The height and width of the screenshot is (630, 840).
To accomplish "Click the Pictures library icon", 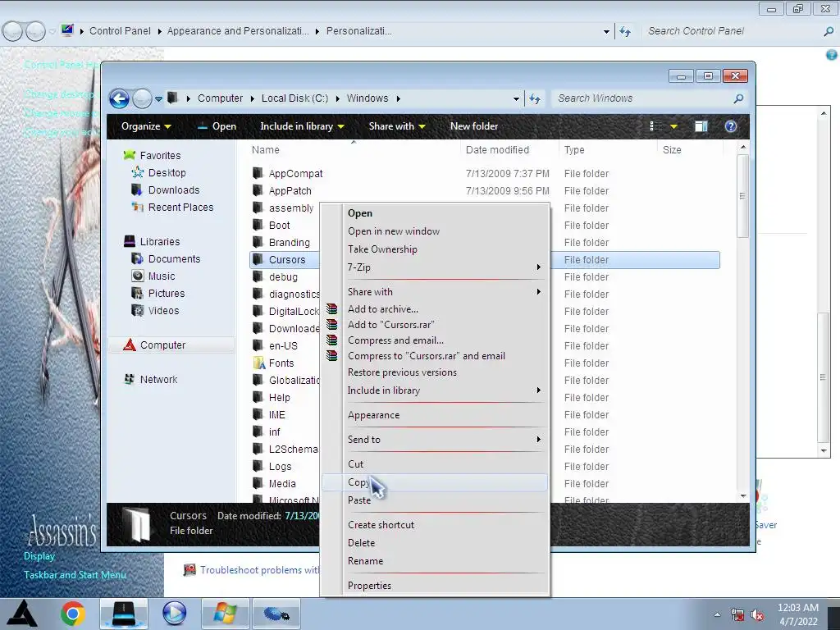I will [138, 293].
